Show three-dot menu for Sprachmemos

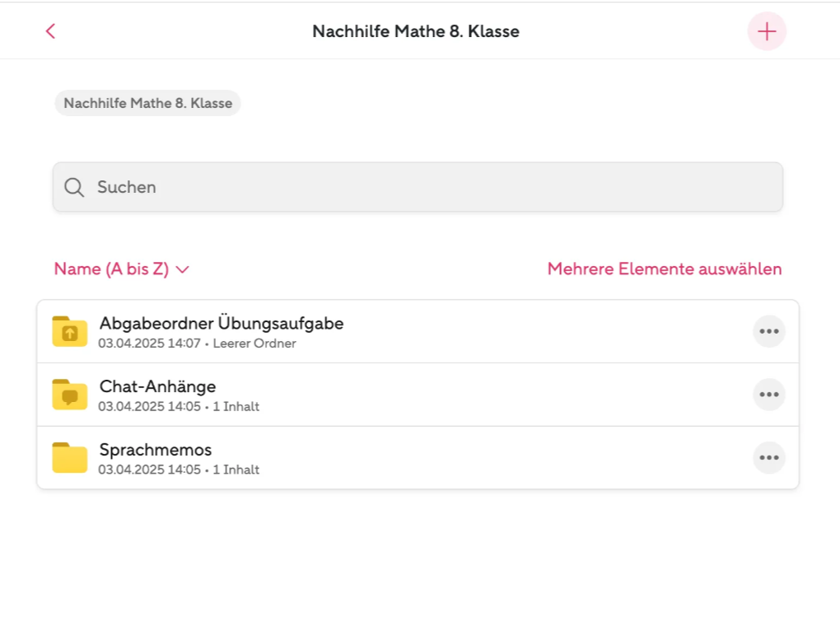click(768, 458)
